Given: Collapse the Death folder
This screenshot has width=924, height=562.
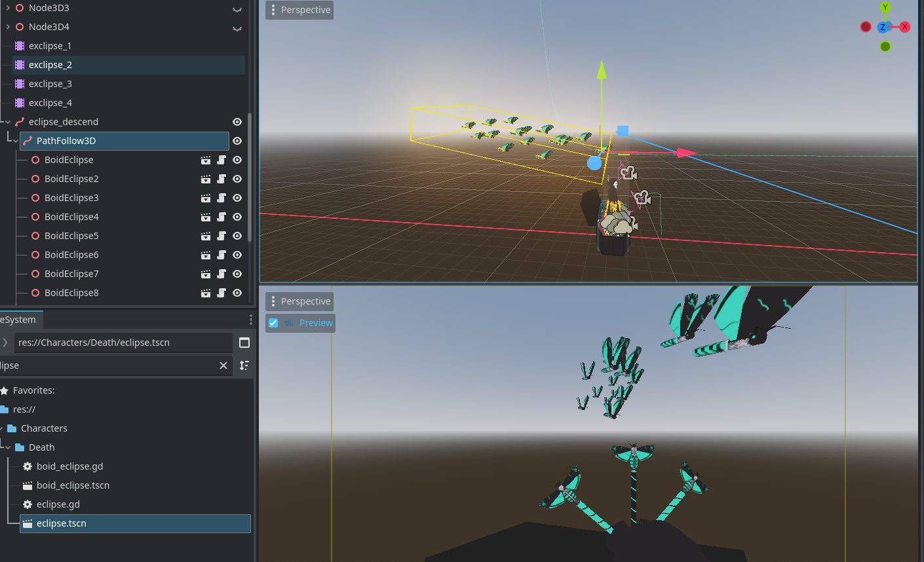Looking at the screenshot, I should coord(8,447).
